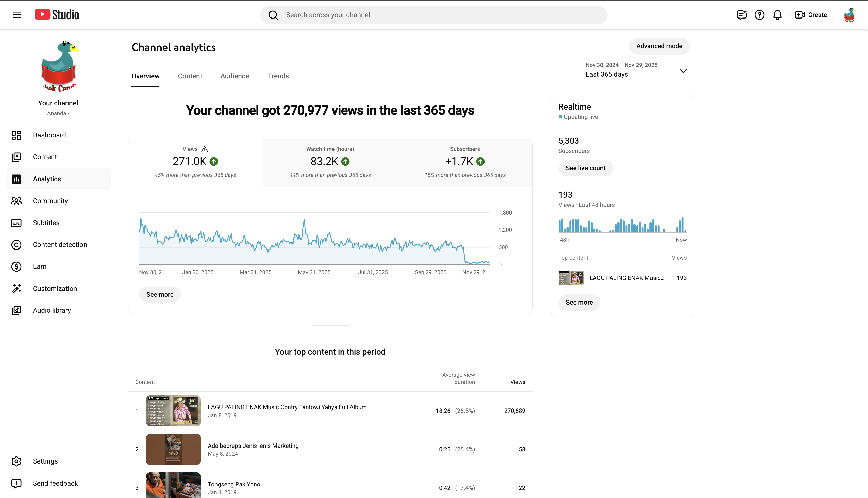This screenshot has height=498, width=868.
Task: Click the Views column header in top content
Action: 518,382
